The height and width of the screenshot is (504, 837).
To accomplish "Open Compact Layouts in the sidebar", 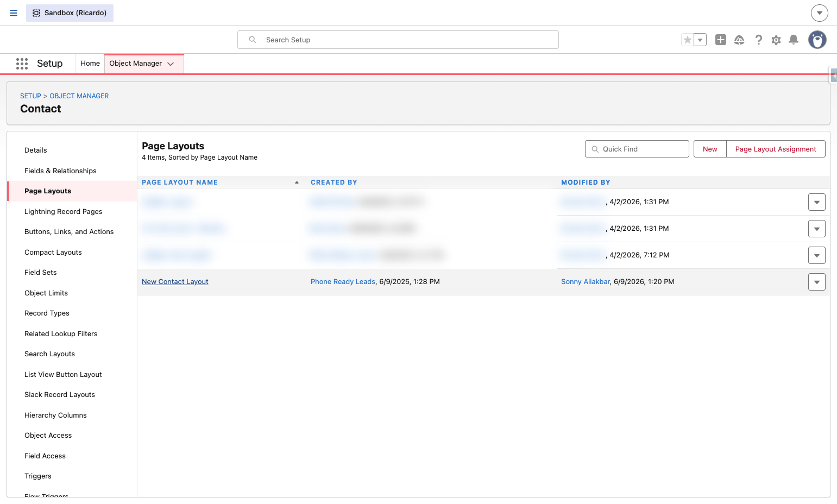I will point(53,253).
